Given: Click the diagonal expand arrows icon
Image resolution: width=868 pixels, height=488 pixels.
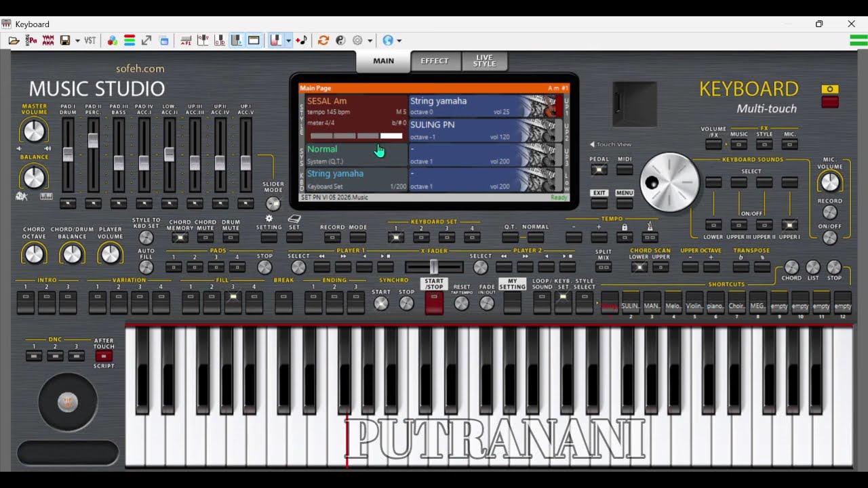Looking at the screenshot, I should (146, 41).
